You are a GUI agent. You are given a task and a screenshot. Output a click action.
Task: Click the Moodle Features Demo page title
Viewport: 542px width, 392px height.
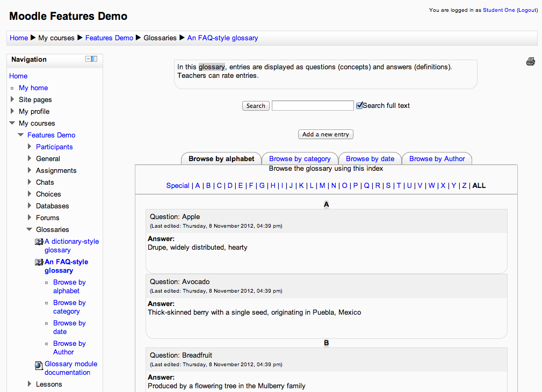68,16
